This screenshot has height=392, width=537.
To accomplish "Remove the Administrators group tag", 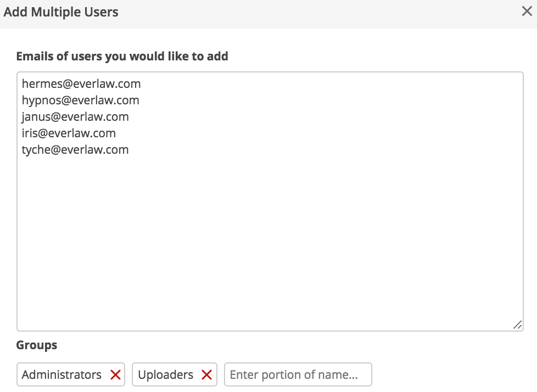I will click(115, 374).
